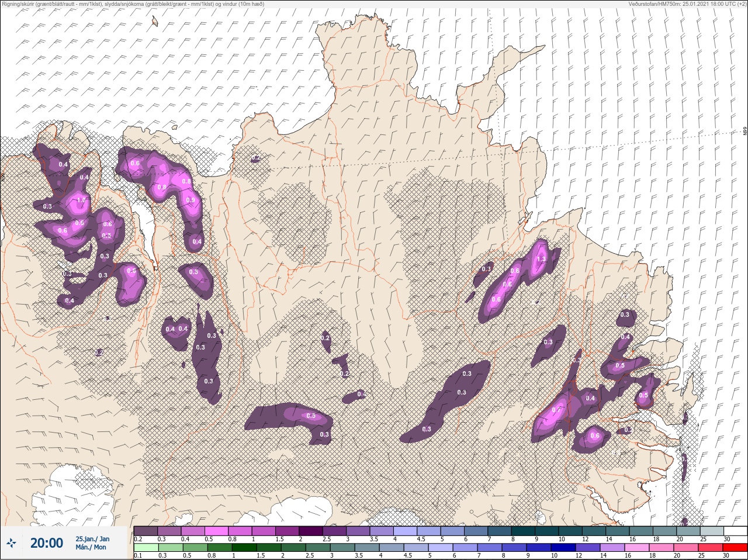
Task: Pick the lower legend swatch labeled 0.5
Action: click(196, 548)
